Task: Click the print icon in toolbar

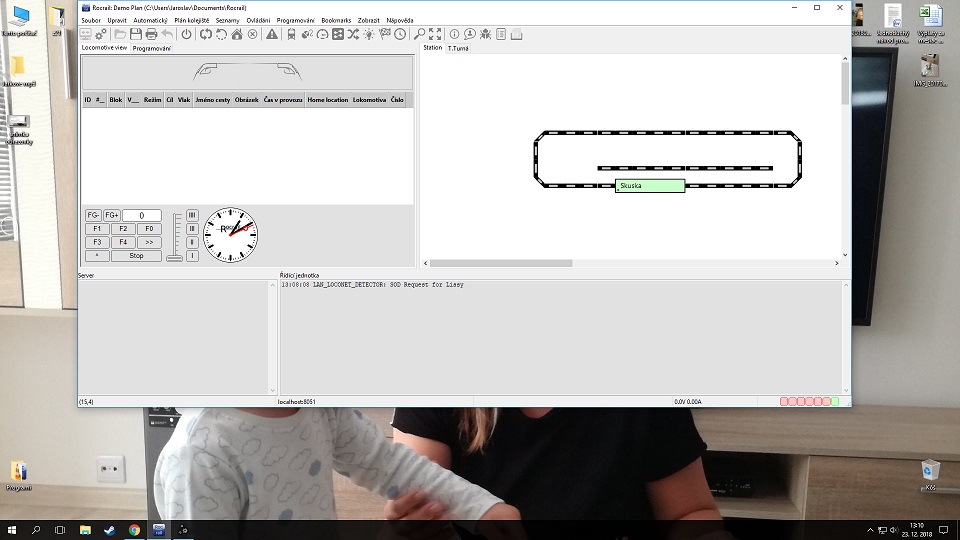Action: (x=151, y=34)
